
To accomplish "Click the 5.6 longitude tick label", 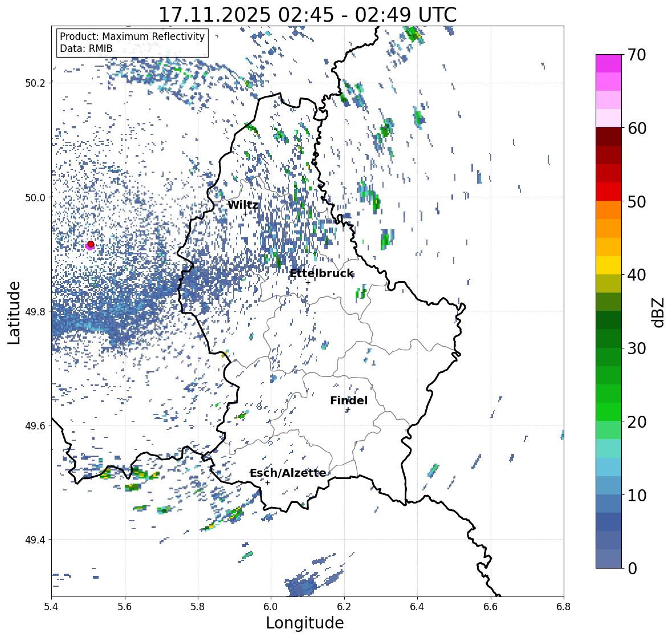I will coord(125,607).
